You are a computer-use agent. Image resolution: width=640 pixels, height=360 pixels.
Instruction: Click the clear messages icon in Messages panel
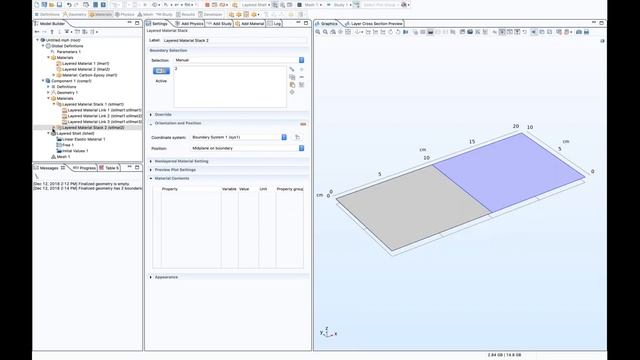pyautogui.click(x=37, y=176)
